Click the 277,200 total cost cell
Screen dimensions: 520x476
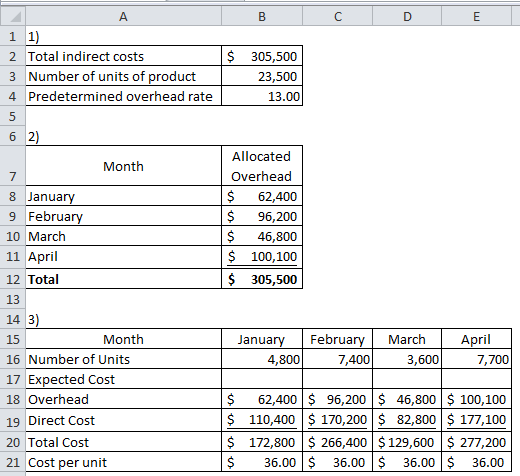coord(476,442)
